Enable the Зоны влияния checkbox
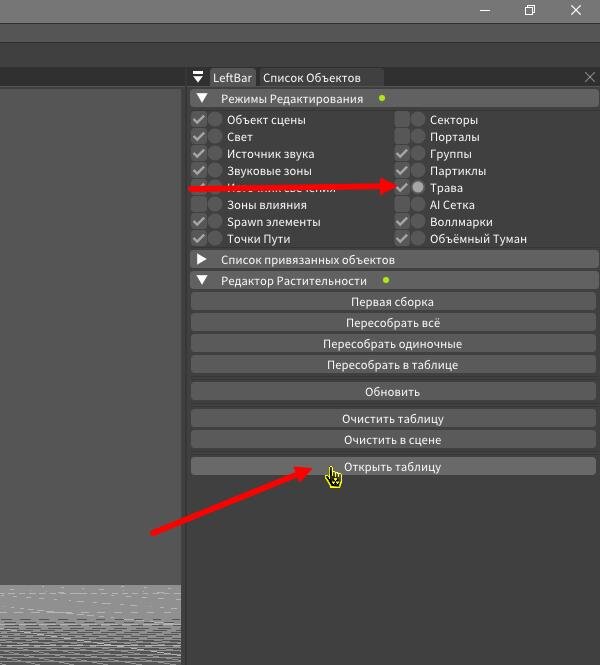 click(x=198, y=204)
